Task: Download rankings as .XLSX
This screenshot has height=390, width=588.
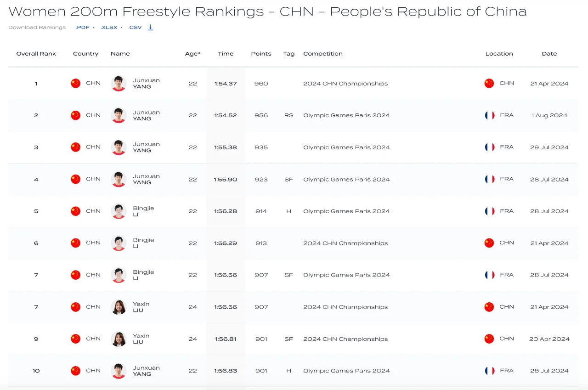Action: coord(109,28)
